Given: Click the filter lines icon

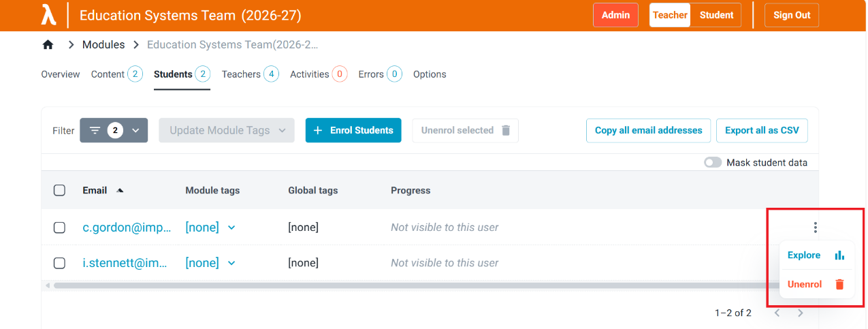Looking at the screenshot, I should 95,130.
